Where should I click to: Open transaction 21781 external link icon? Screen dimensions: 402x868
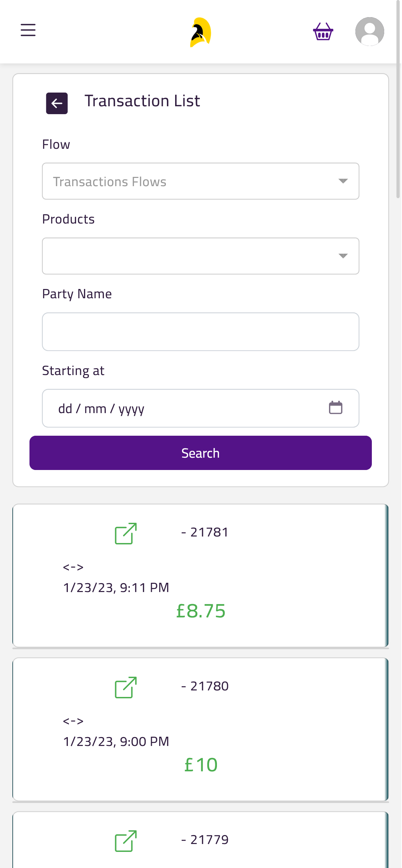point(126,533)
